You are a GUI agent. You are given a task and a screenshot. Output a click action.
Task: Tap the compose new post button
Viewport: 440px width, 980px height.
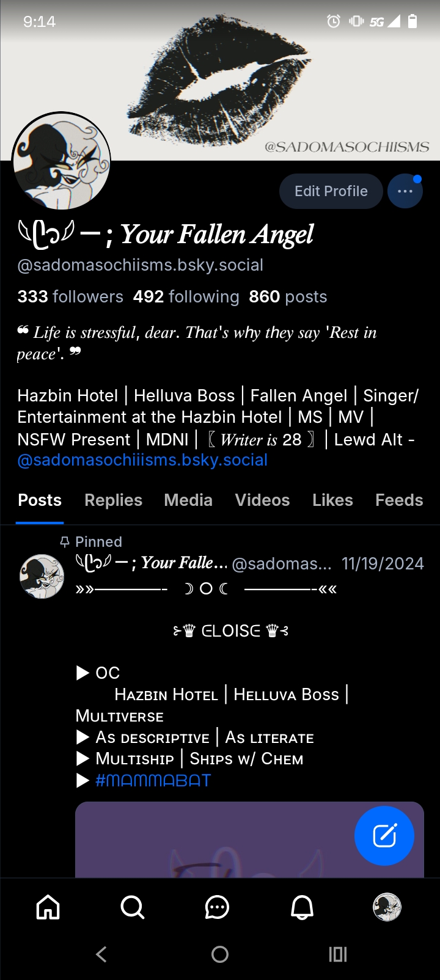pos(384,836)
